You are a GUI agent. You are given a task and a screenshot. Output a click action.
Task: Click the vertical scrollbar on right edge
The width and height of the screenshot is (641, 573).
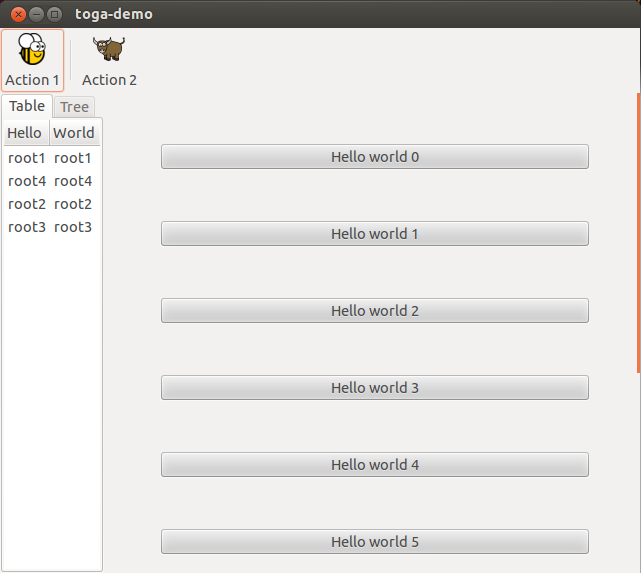click(638, 230)
